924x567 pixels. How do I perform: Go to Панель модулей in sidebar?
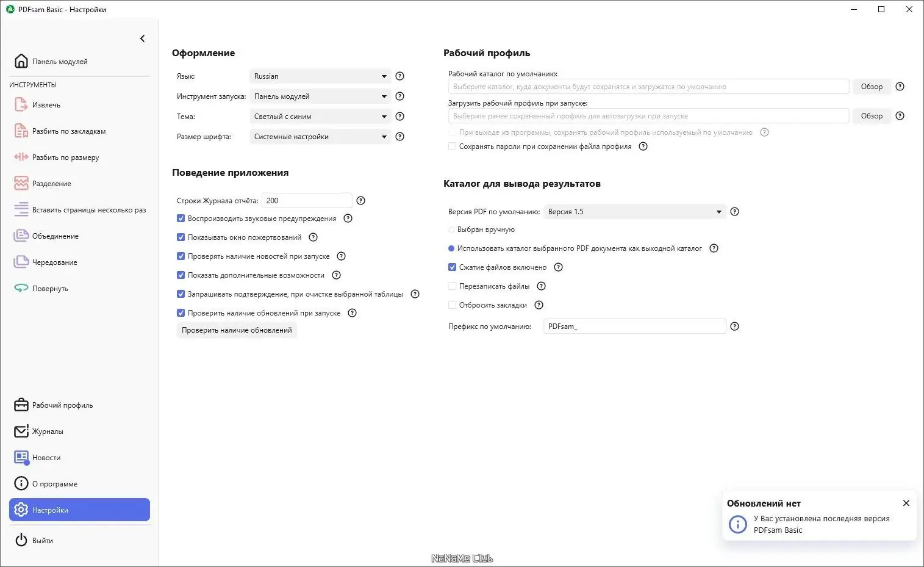pos(60,62)
